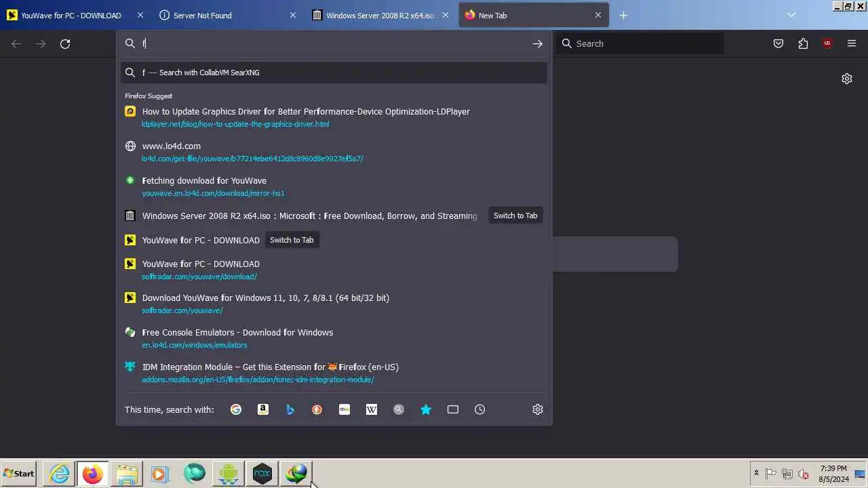
Task: Search with DuckDuckGo engine icon
Action: 317,409
